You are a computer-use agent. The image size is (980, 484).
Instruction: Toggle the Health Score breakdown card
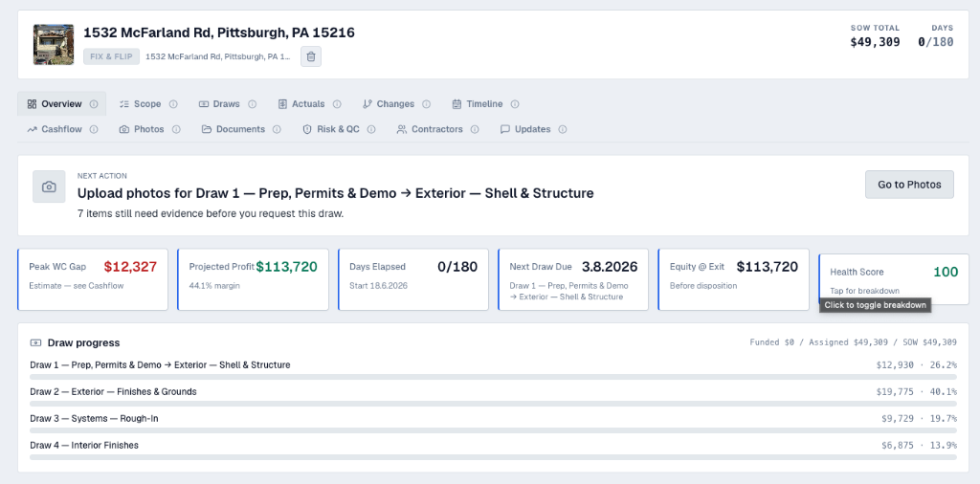[894, 279]
